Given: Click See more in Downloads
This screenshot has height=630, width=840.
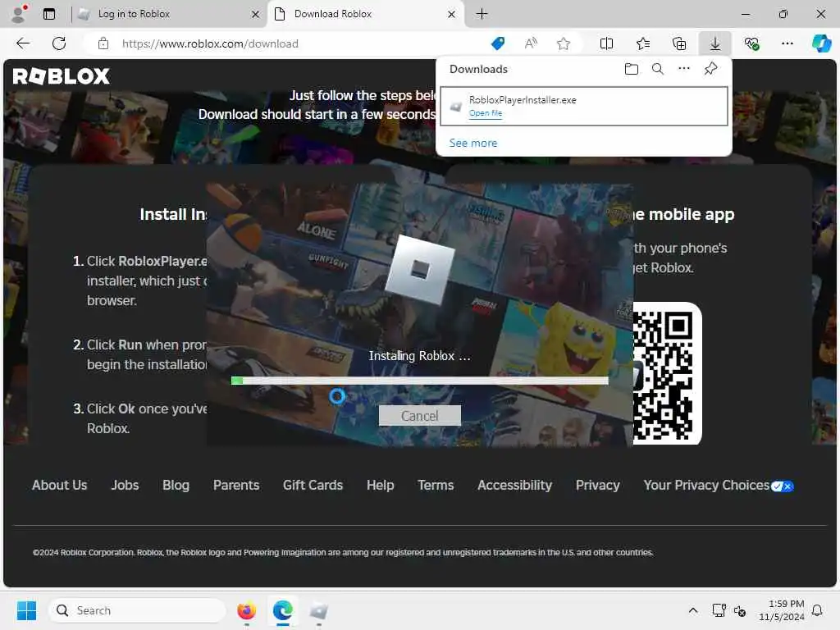Looking at the screenshot, I should (x=473, y=143).
